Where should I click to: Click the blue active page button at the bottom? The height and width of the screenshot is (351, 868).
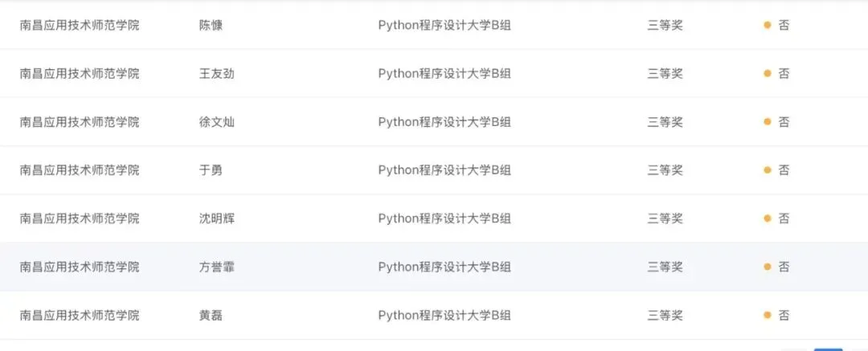tap(828, 349)
